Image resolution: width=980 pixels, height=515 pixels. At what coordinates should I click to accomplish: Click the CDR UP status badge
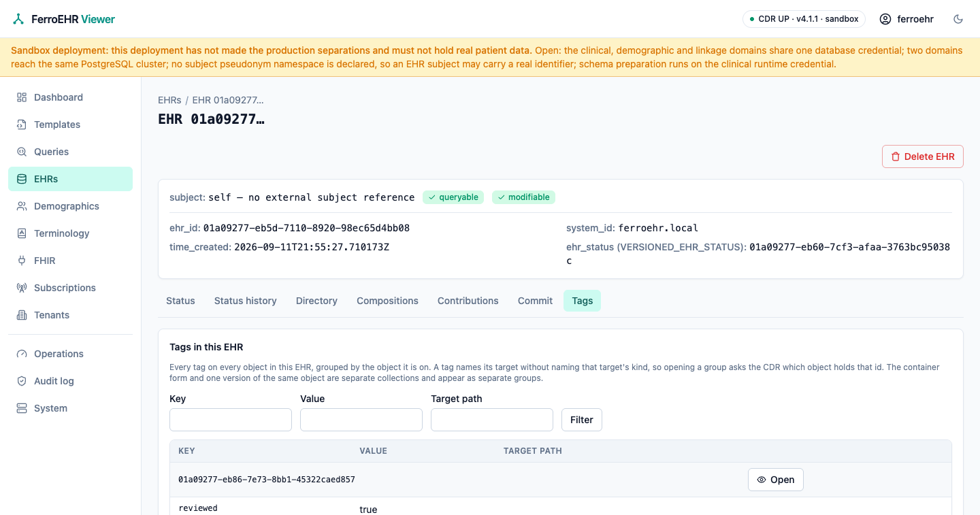click(804, 19)
